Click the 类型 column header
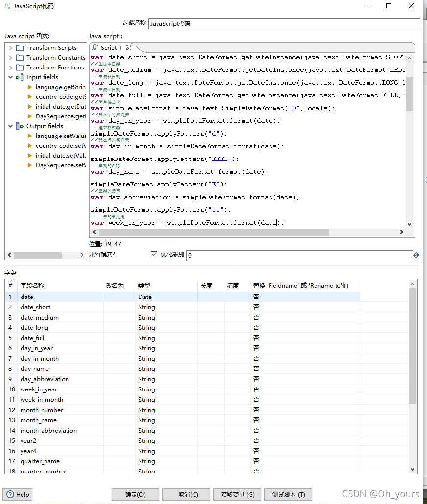The width and height of the screenshot is (427, 504). point(166,285)
